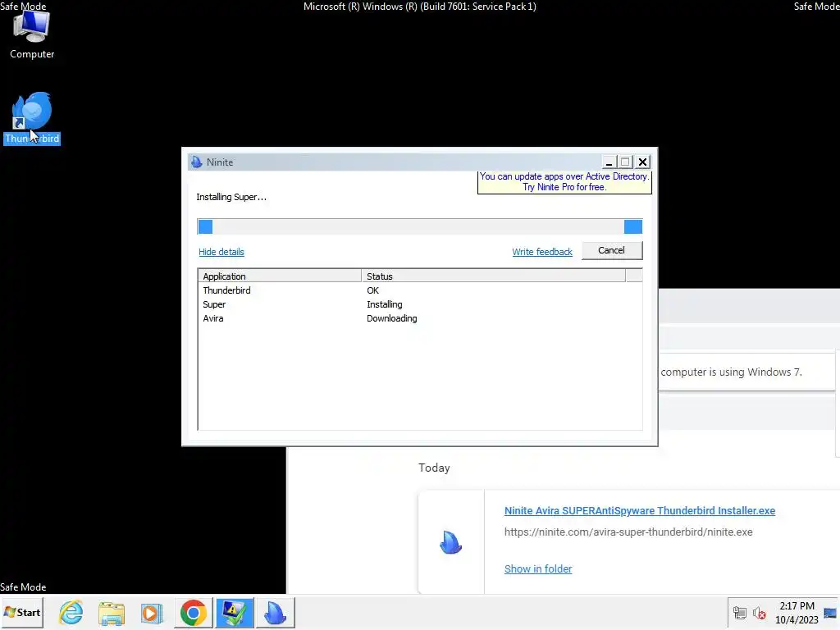Select the Computer desktop icon
The image size is (840, 630).
(x=32, y=34)
